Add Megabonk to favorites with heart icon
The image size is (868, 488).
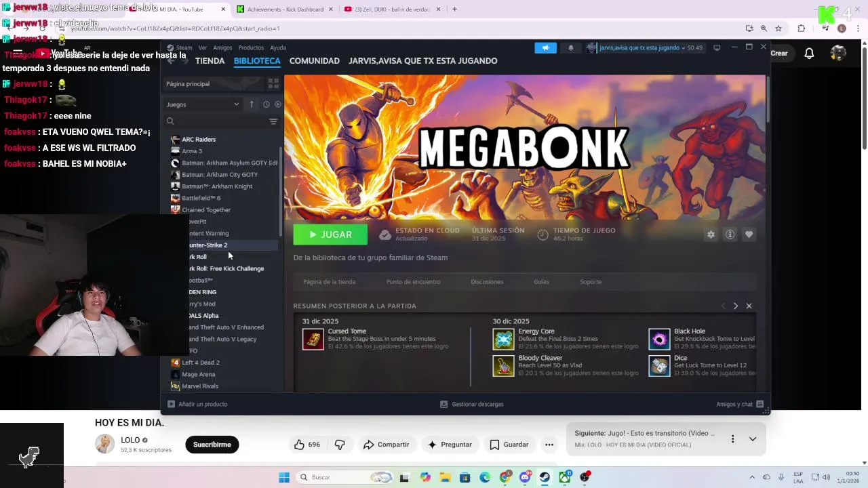click(x=749, y=235)
